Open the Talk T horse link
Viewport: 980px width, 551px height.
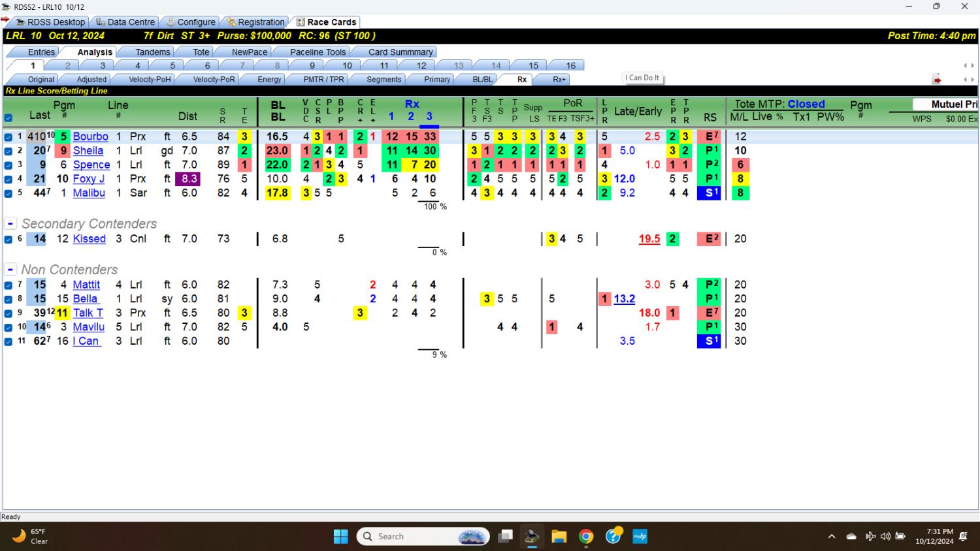(x=88, y=313)
